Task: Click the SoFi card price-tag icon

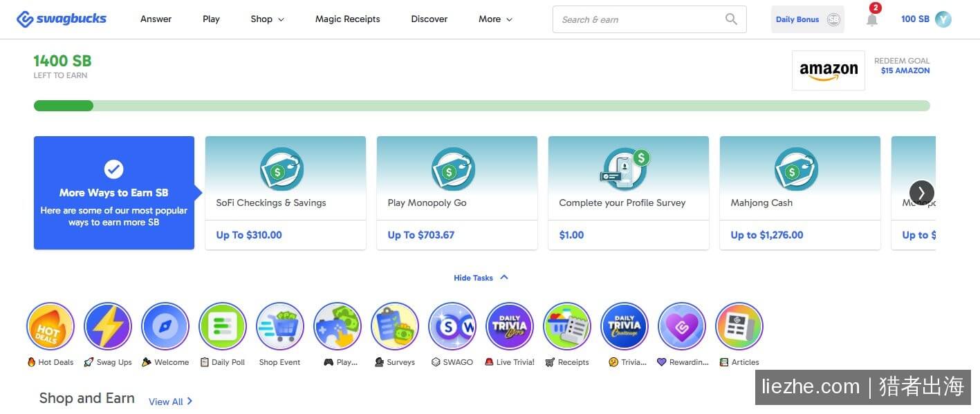Action: (x=281, y=169)
